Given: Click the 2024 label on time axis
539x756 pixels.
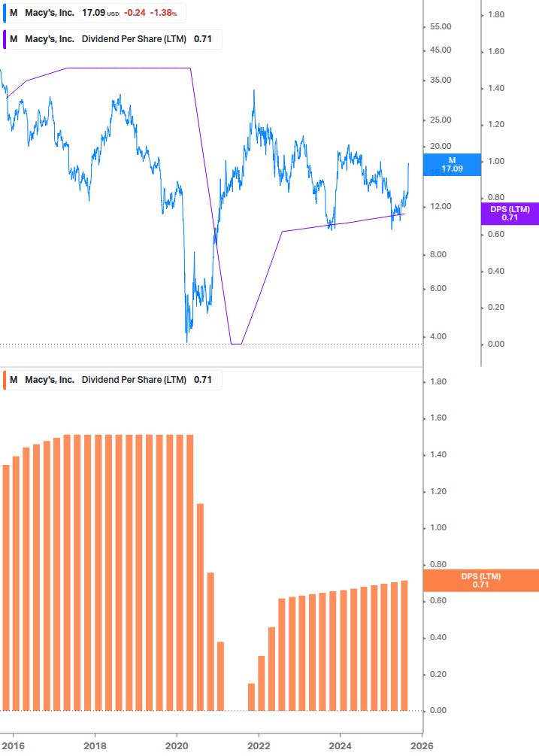Looking at the screenshot, I should click(340, 746).
